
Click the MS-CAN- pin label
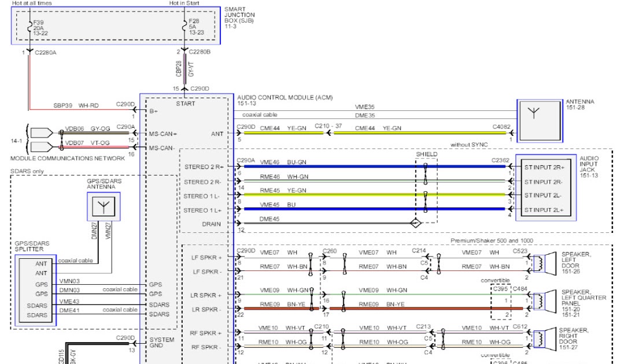(161, 148)
